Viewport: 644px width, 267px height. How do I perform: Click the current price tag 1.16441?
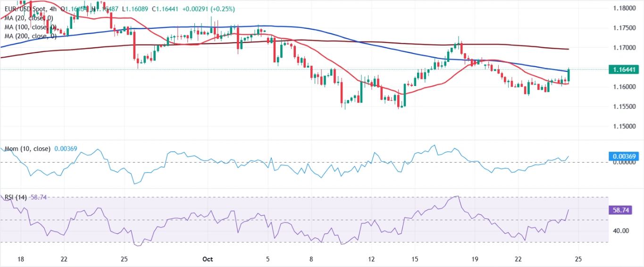tap(625, 69)
